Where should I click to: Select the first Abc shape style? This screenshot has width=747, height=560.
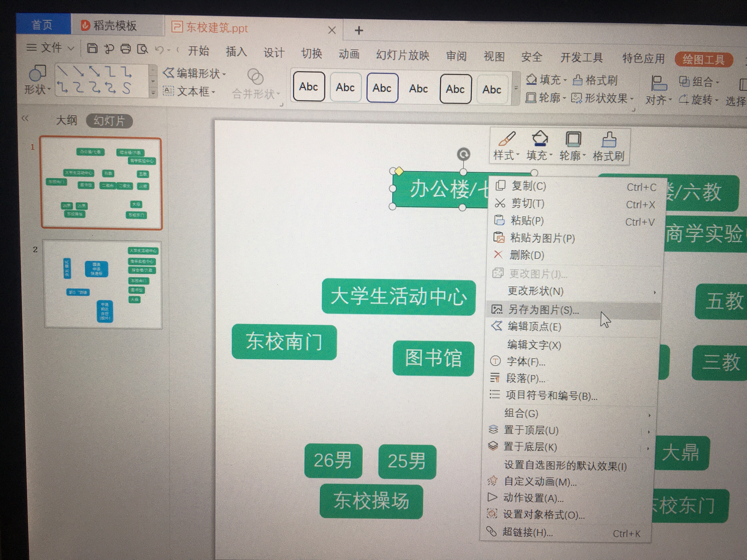point(309,87)
